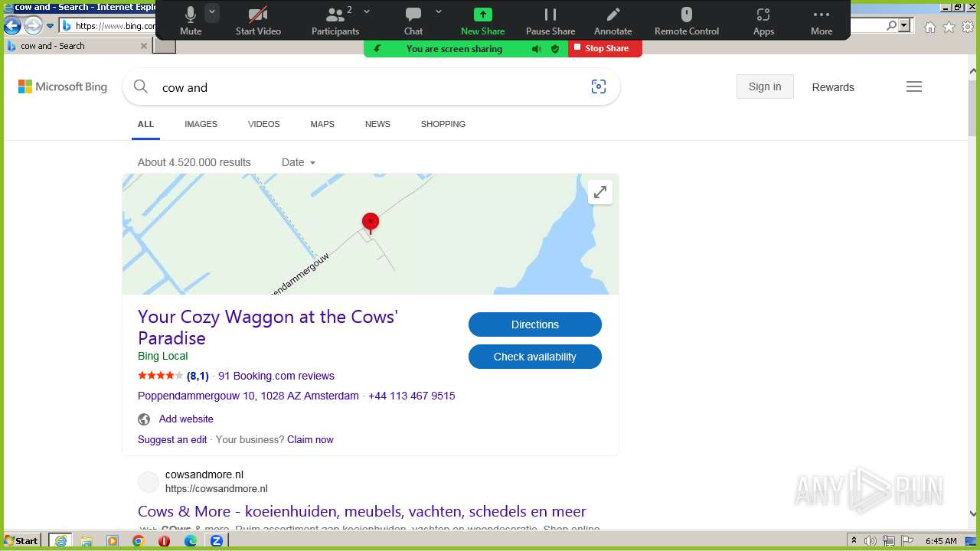Click the red map location pin
The image size is (980, 551).
371,223
